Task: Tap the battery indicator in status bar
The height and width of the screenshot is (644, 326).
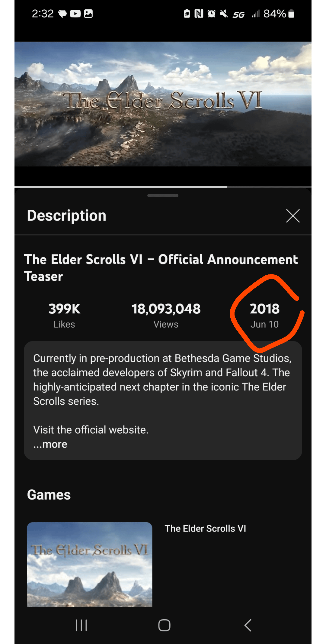Action: [290, 14]
